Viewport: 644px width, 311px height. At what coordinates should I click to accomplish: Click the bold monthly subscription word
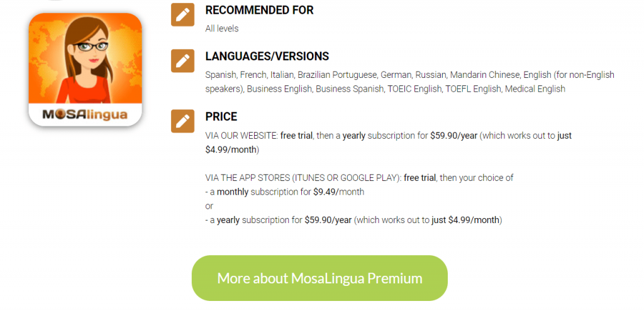point(233,192)
